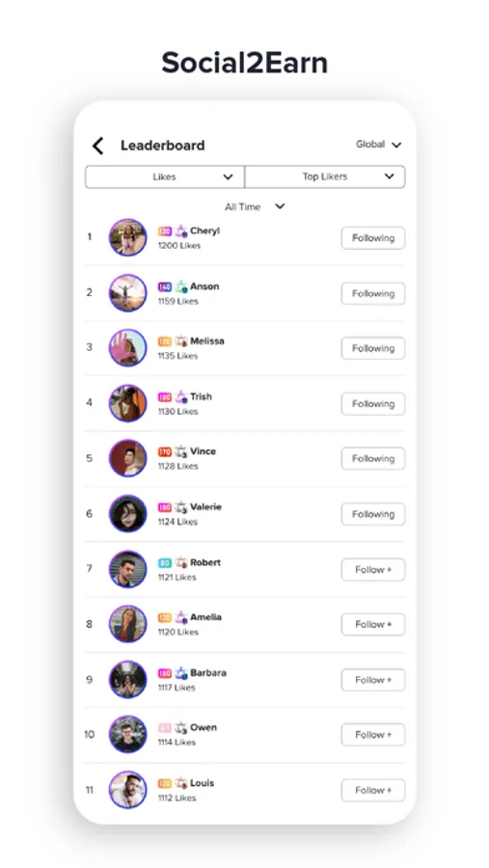Screen dimensions: 489x868
Task: Toggle the Following button for Valerie
Action: [372, 514]
